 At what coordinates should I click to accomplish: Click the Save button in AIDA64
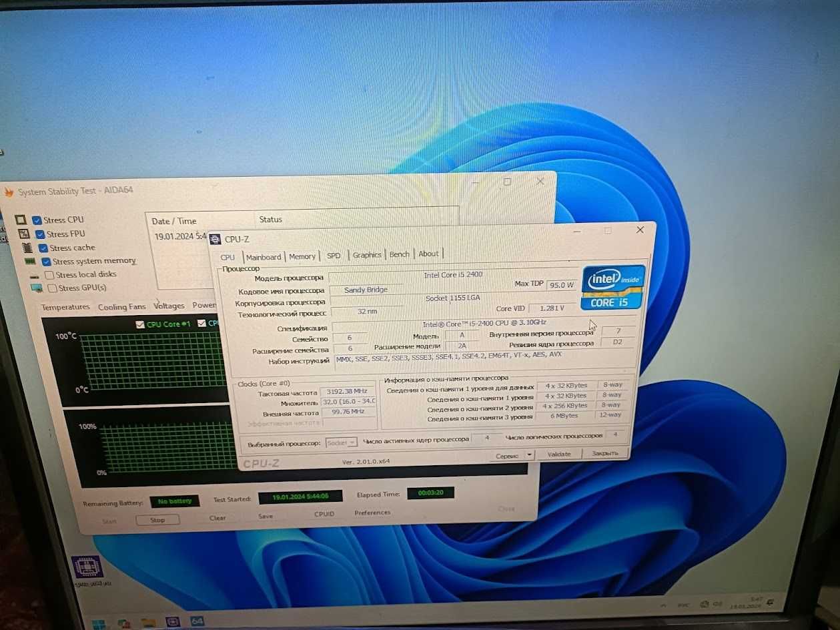pos(266,516)
